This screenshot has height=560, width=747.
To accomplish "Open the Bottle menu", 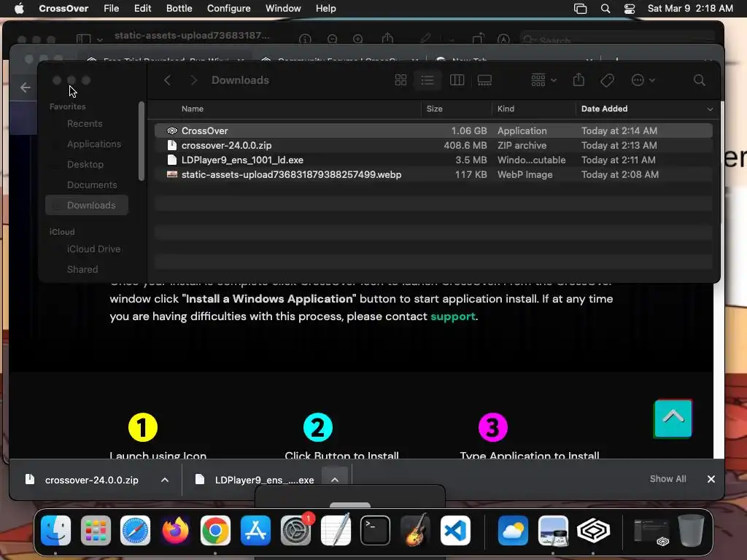I will pyautogui.click(x=179, y=9).
